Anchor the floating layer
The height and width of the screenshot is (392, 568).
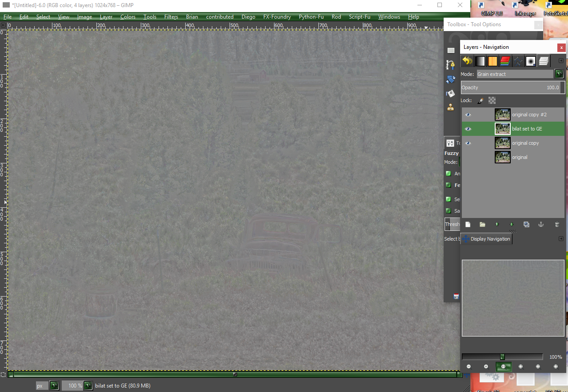point(541,225)
